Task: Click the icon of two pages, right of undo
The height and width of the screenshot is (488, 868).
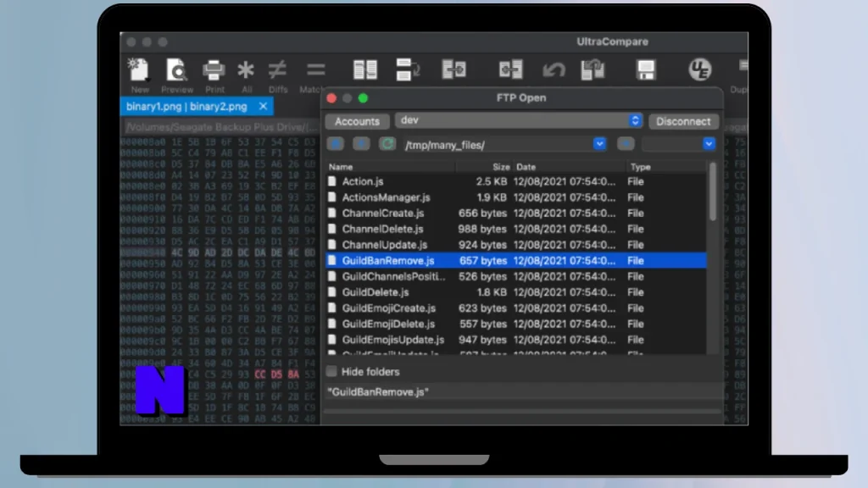Action: (593, 69)
